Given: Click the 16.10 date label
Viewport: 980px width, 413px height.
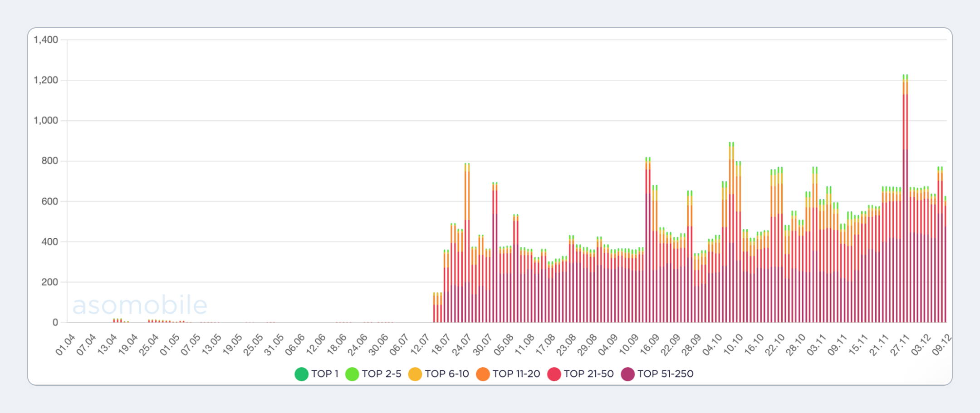Looking at the screenshot, I should tap(754, 345).
